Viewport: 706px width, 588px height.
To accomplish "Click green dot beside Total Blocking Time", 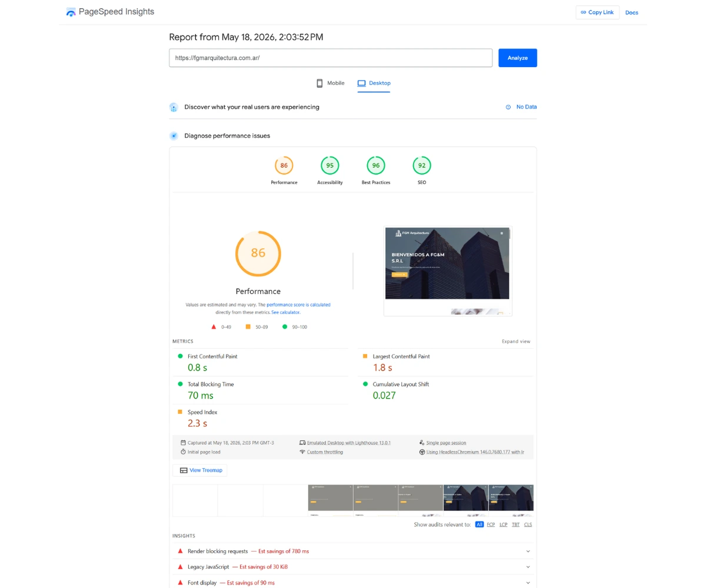I will tap(181, 384).
